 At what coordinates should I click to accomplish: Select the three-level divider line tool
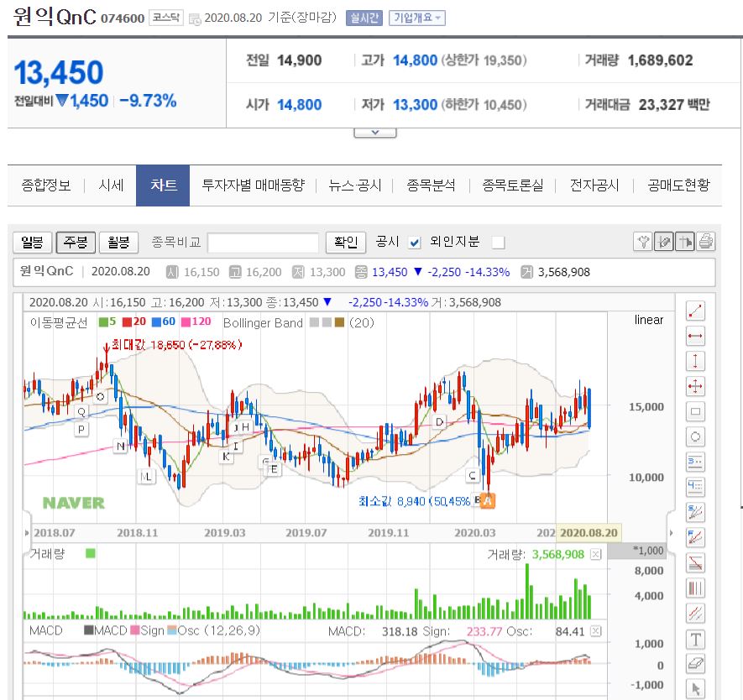pyautogui.click(x=695, y=462)
